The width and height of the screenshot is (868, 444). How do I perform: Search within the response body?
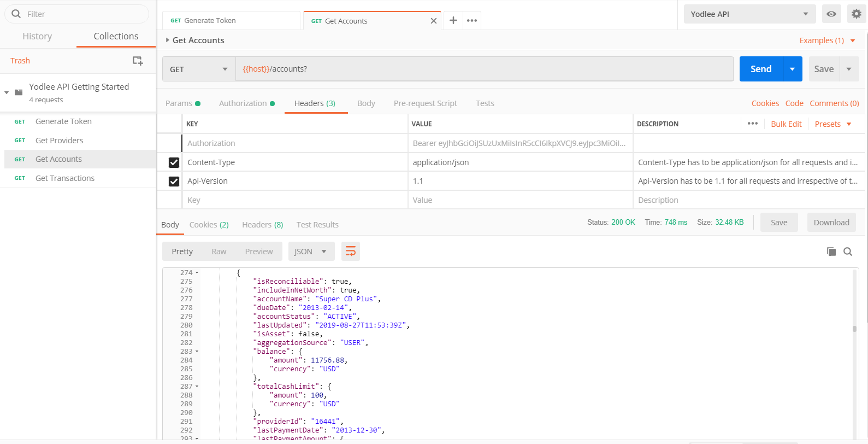(848, 252)
